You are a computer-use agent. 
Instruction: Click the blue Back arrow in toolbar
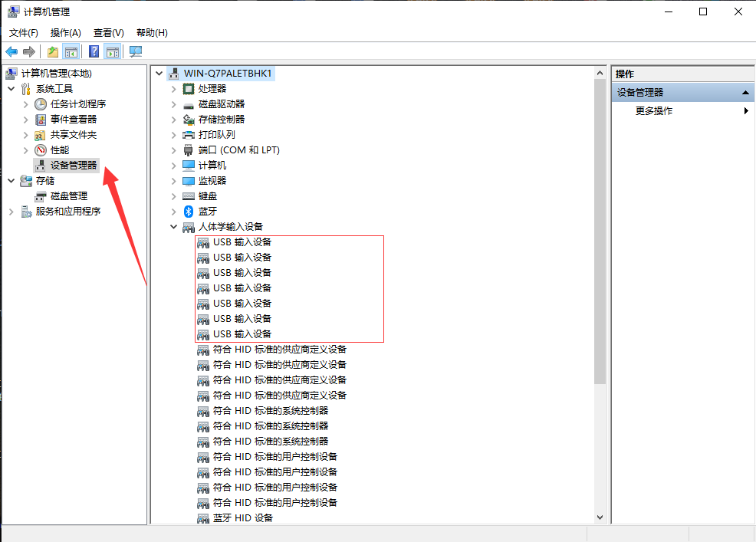12,51
